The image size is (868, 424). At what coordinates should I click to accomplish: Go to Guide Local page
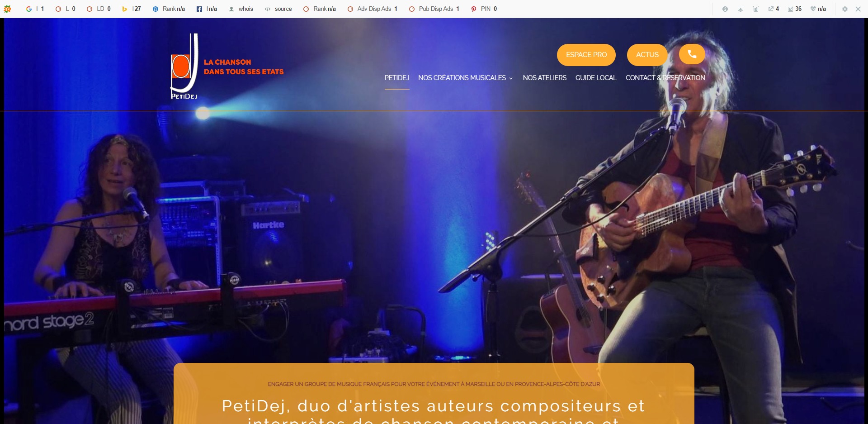click(596, 78)
